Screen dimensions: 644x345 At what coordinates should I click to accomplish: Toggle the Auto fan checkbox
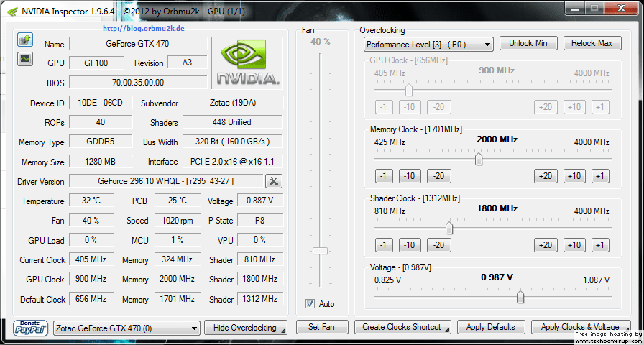(x=310, y=304)
